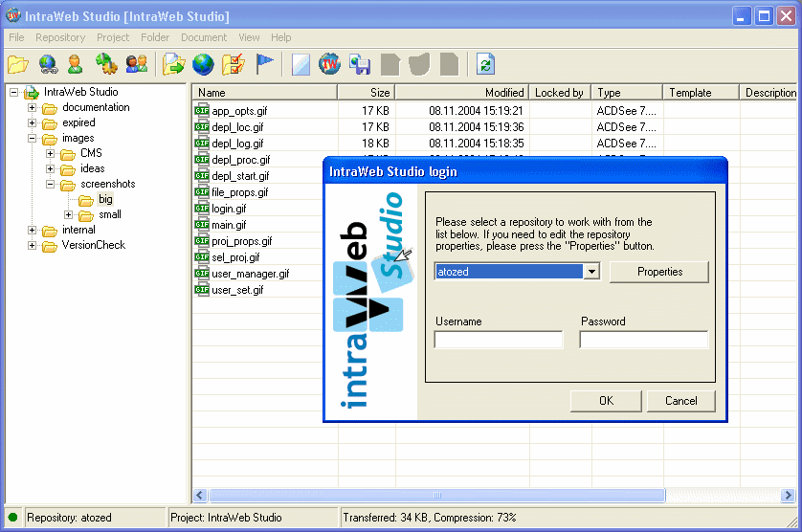This screenshot has width=802, height=532.
Task: Click the blank document toolbar icon
Action: (x=301, y=64)
